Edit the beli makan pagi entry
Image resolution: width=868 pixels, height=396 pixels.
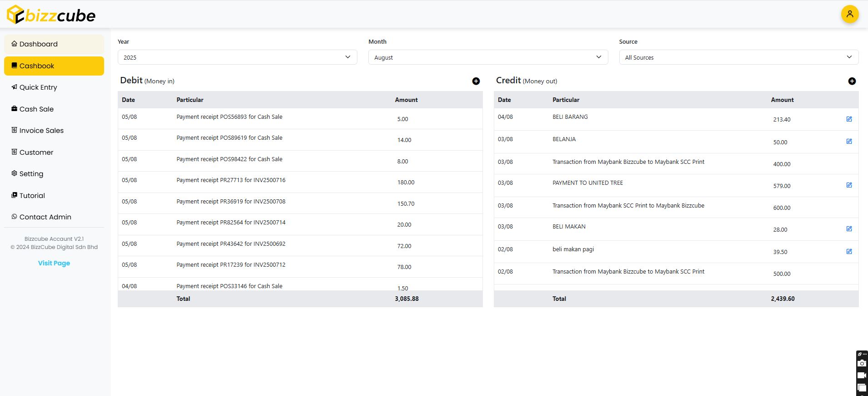coord(849,252)
